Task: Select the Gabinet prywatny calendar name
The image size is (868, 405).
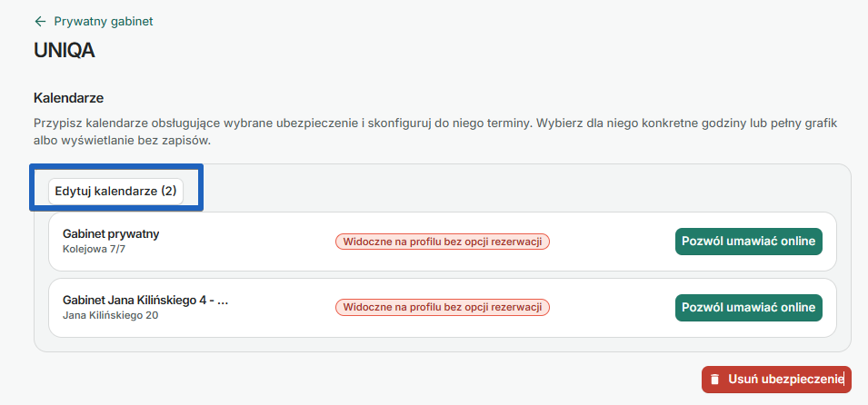Action: pos(111,234)
